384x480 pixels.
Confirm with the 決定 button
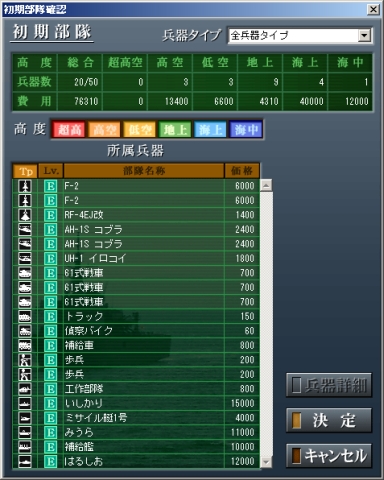(329, 420)
